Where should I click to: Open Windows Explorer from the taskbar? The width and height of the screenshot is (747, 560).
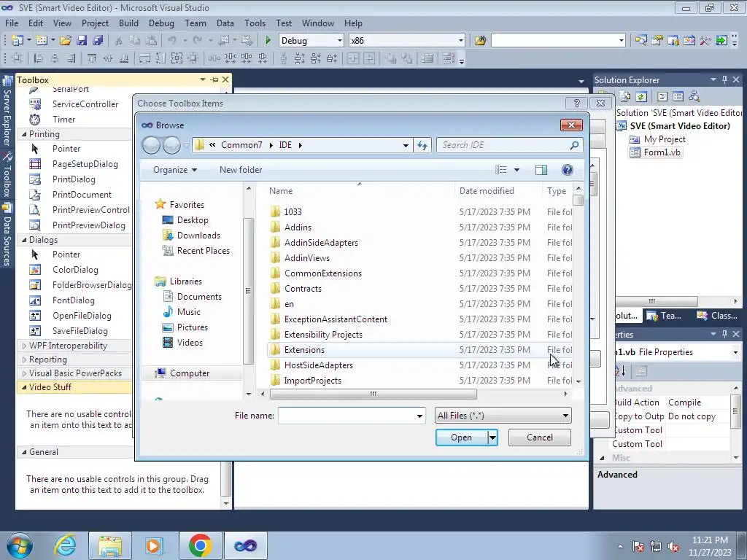pos(110,545)
